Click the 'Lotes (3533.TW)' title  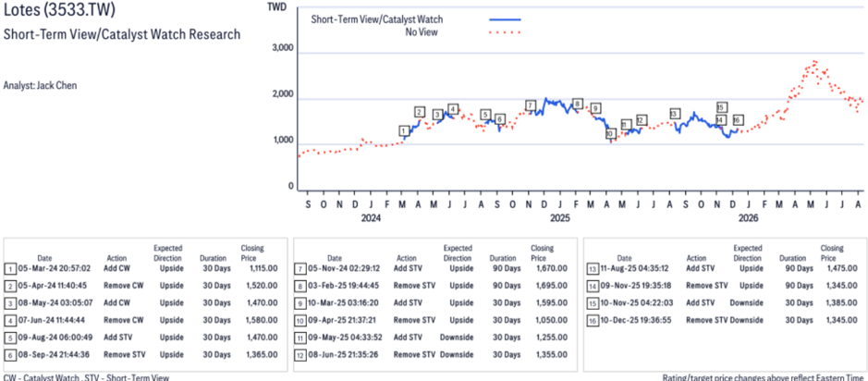click(60, 10)
